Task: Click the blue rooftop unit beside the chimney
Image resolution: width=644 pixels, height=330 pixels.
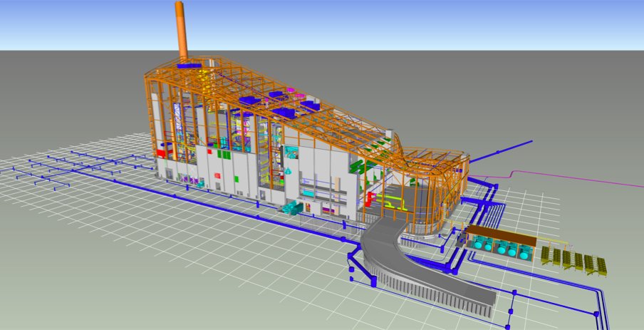Action: (189, 66)
